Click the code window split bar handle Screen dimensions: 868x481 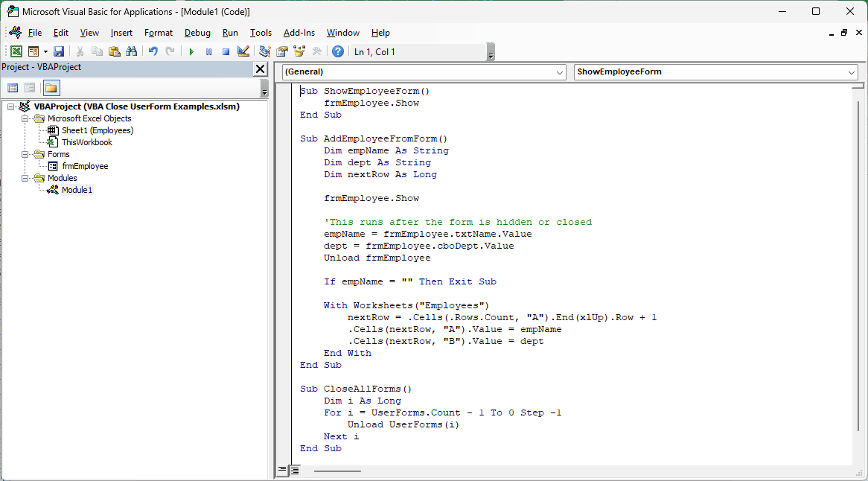coord(858,86)
